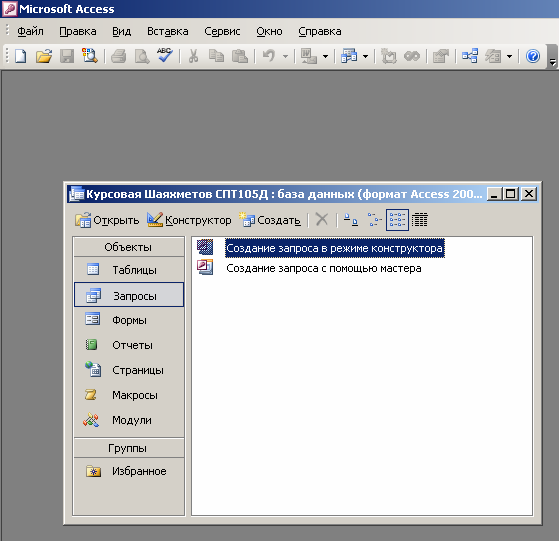
Task: Click the New Object toolbar icon
Action: click(x=493, y=56)
